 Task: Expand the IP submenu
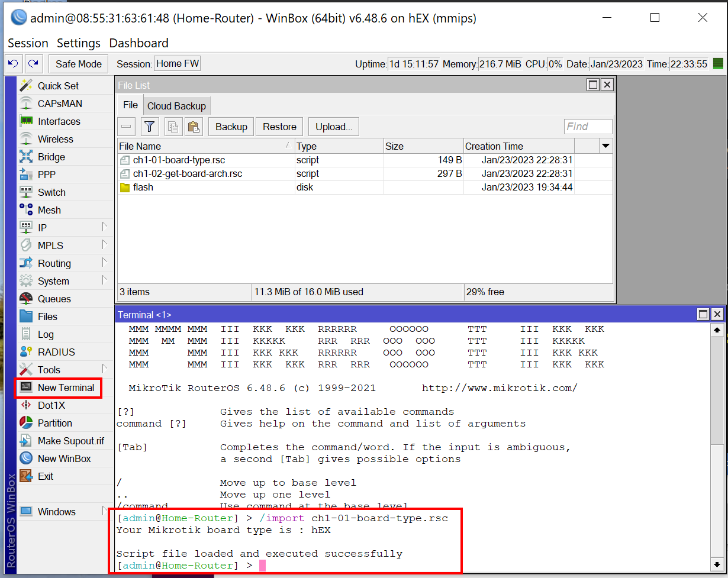click(43, 228)
